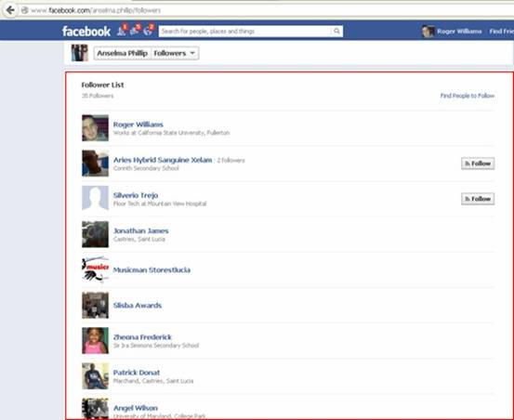The height and width of the screenshot is (420, 514).
Task: Open messages notification icon
Action: tap(134, 31)
